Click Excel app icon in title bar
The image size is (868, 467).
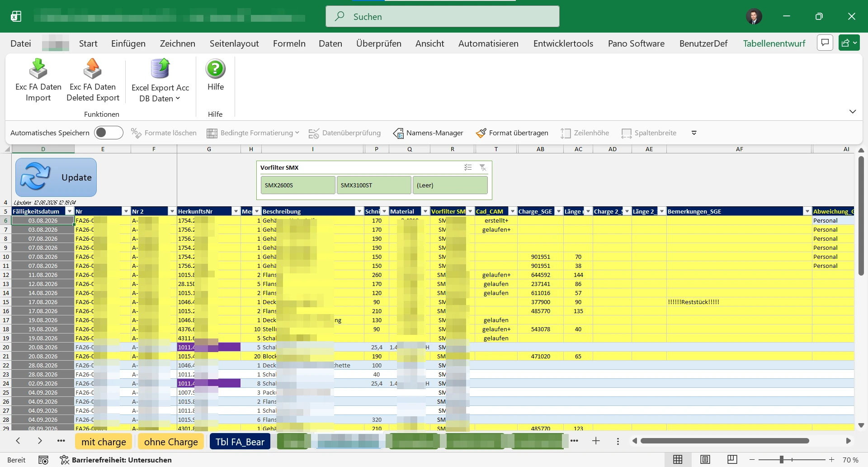click(16, 17)
